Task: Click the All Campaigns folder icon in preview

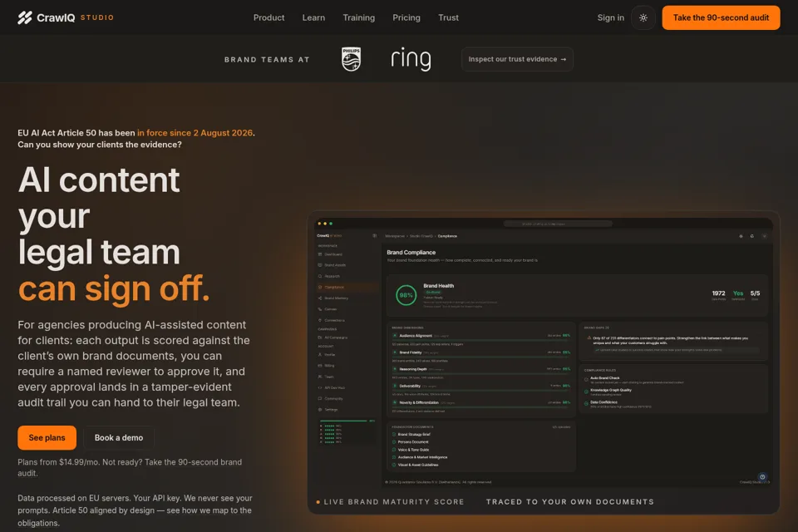Action: (320, 337)
